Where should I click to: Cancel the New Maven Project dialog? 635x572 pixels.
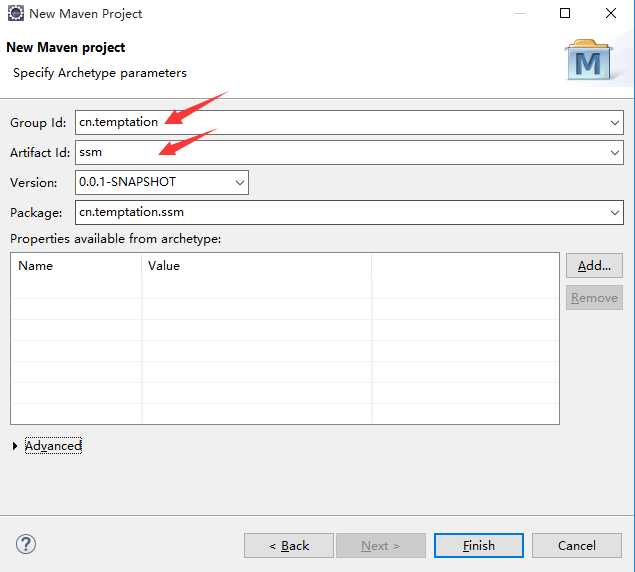tap(577, 546)
